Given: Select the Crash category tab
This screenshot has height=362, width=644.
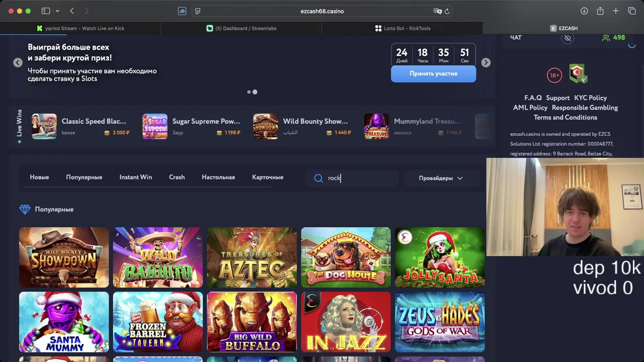Looking at the screenshot, I should point(177,177).
